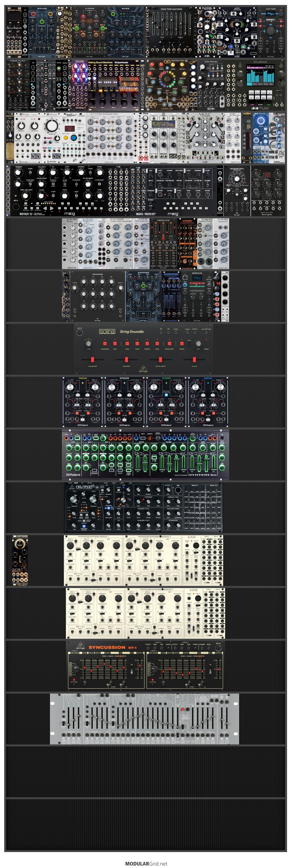Click the Solina SUSTAIN LENGTH slider

point(160,360)
